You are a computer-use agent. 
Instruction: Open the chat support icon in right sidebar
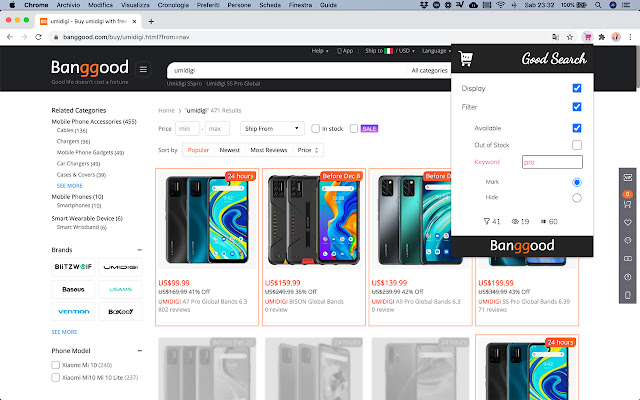coord(627,240)
